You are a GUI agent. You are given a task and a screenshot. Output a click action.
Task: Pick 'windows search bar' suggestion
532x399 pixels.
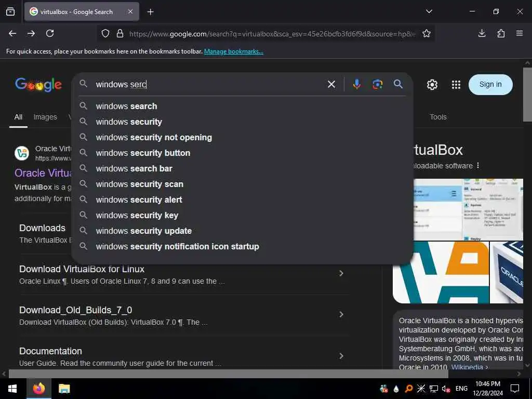tap(242, 169)
